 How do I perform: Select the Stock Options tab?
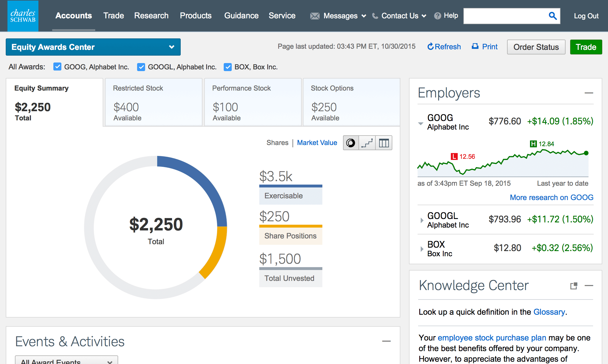tap(352, 102)
